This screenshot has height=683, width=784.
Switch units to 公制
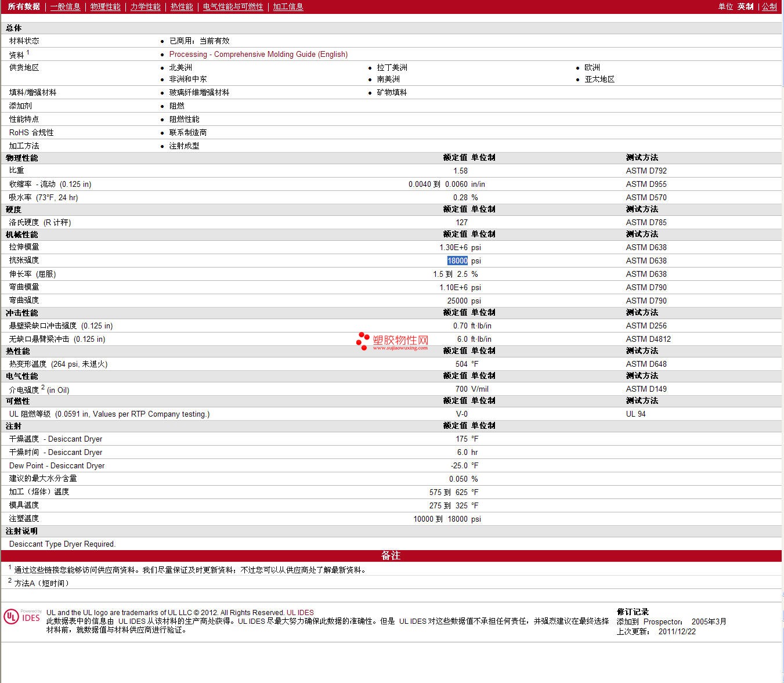pos(769,7)
